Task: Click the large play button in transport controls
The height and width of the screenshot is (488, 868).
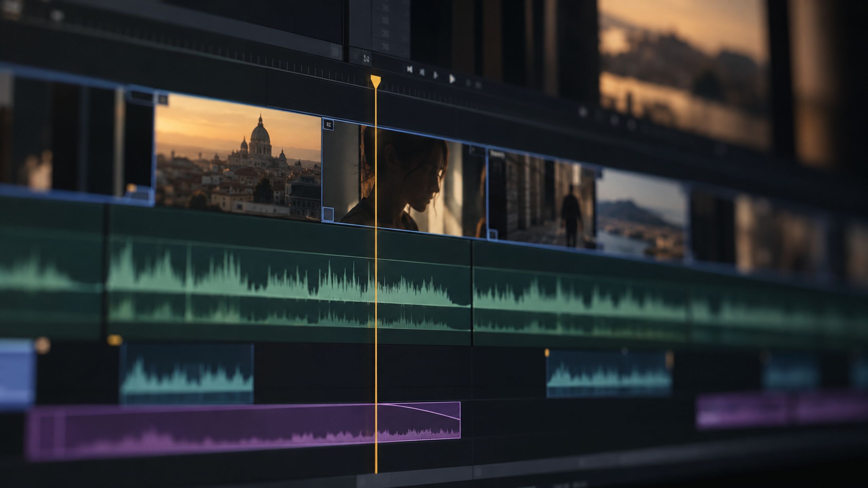Action: (452, 79)
